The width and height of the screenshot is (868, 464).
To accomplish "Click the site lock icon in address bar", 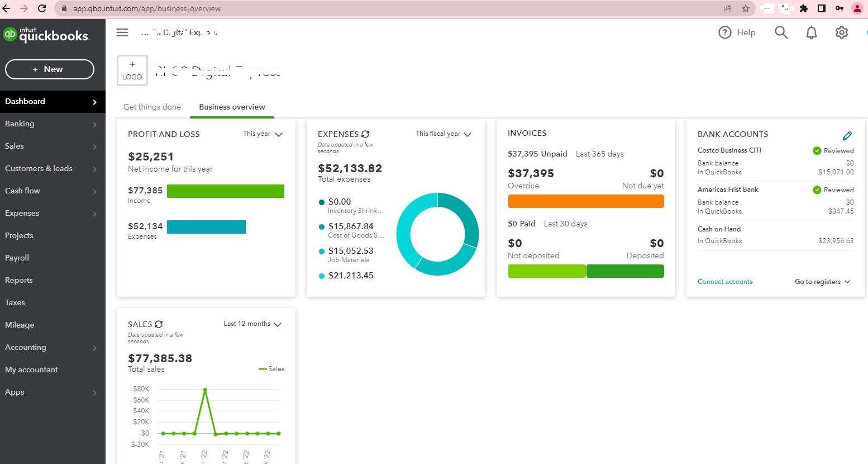I will tap(64, 8).
